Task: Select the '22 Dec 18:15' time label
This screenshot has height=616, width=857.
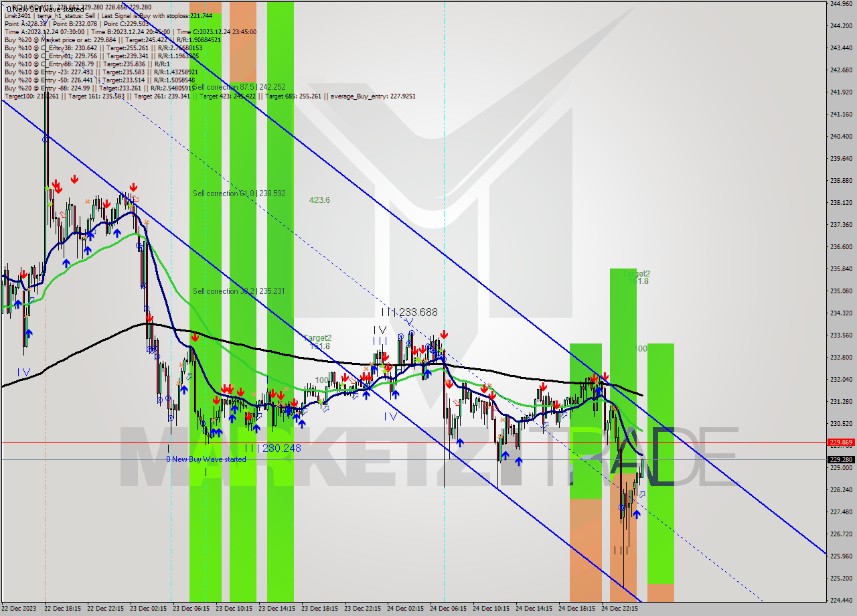Action: pyautogui.click(x=62, y=609)
